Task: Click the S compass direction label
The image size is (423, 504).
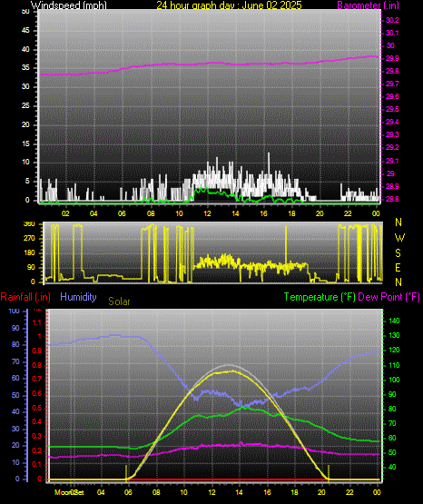Action: (398, 253)
